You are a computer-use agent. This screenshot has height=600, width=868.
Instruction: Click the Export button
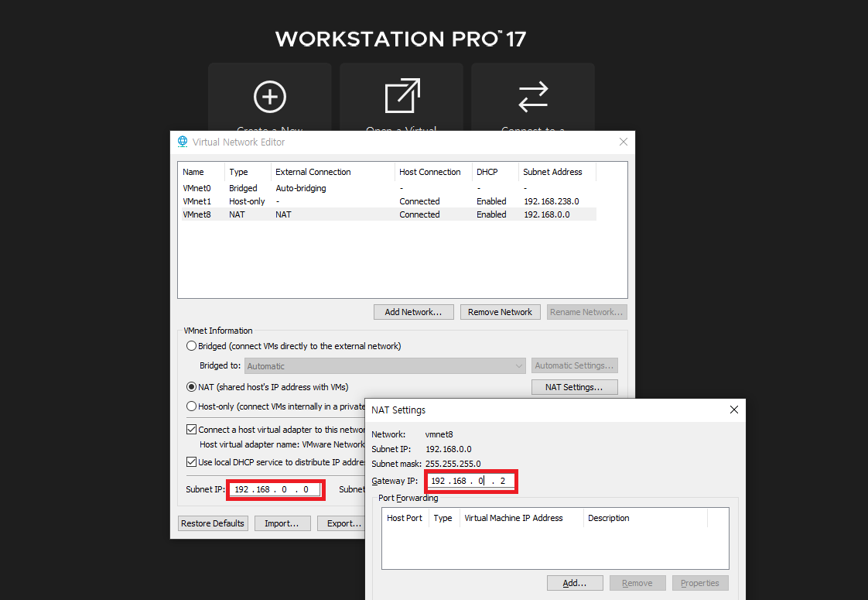coord(342,523)
